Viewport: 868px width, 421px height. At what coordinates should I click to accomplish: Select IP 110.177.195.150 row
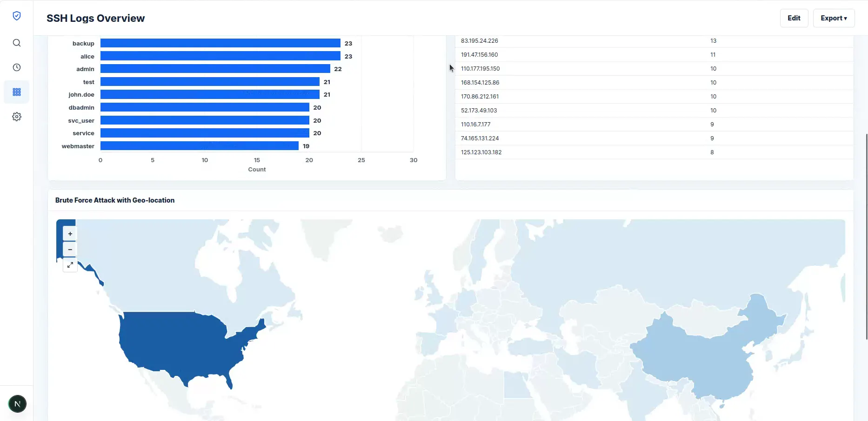tap(654, 69)
